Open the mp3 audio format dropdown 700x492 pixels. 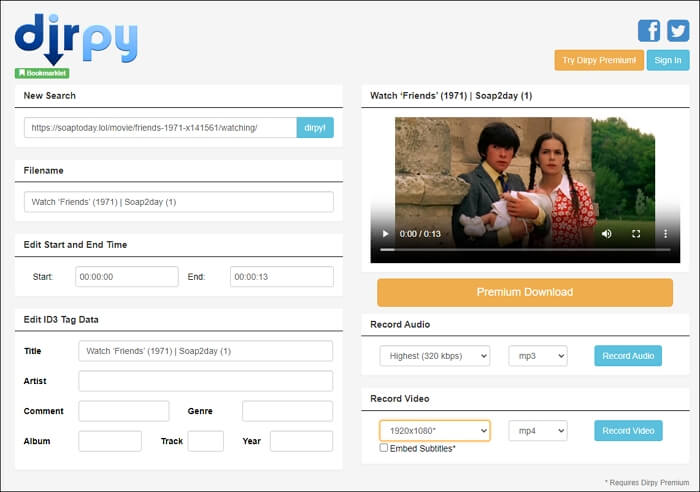tap(537, 356)
